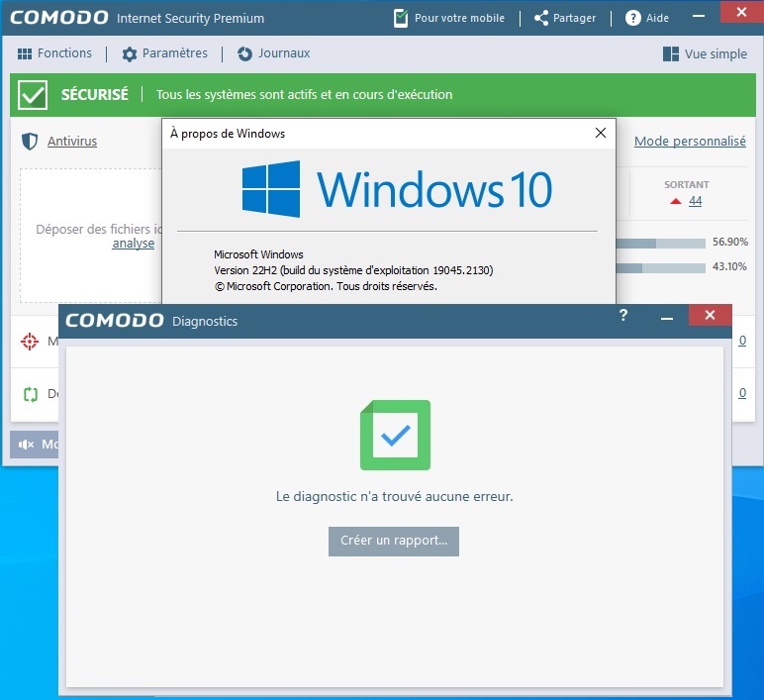Image resolution: width=764 pixels, height=700 pixels.
Task: Click the question mark Aide icon
Action: 633,18
